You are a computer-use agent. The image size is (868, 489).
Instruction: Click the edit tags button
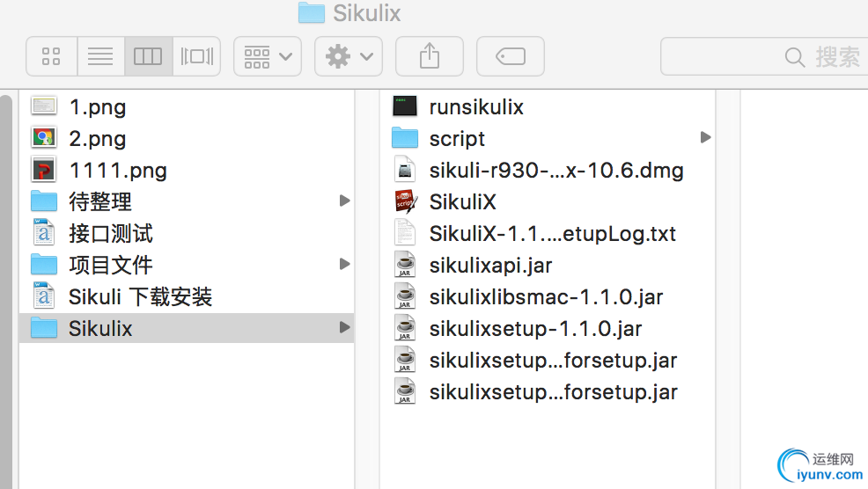[x=511, y=56]
